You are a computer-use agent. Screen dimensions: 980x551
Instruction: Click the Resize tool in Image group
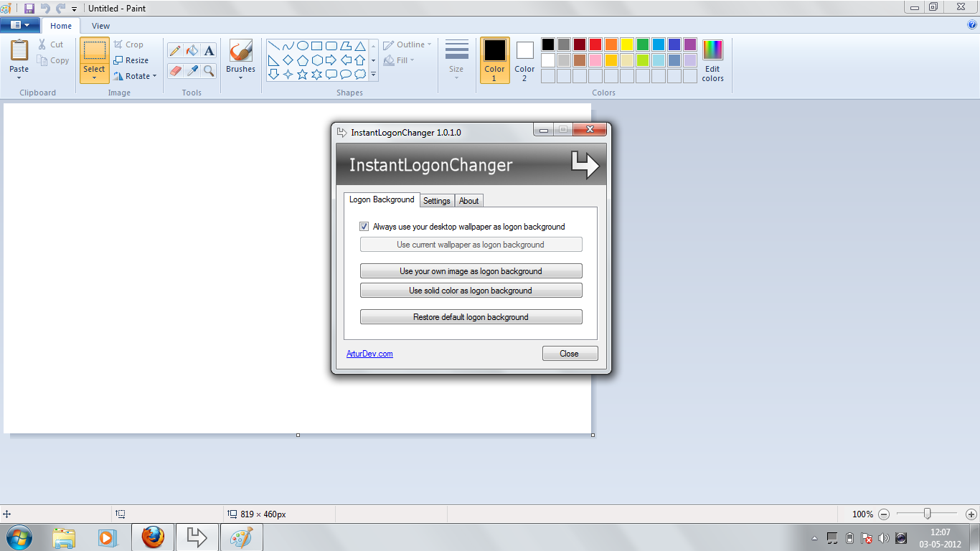(x=131, y=60)
